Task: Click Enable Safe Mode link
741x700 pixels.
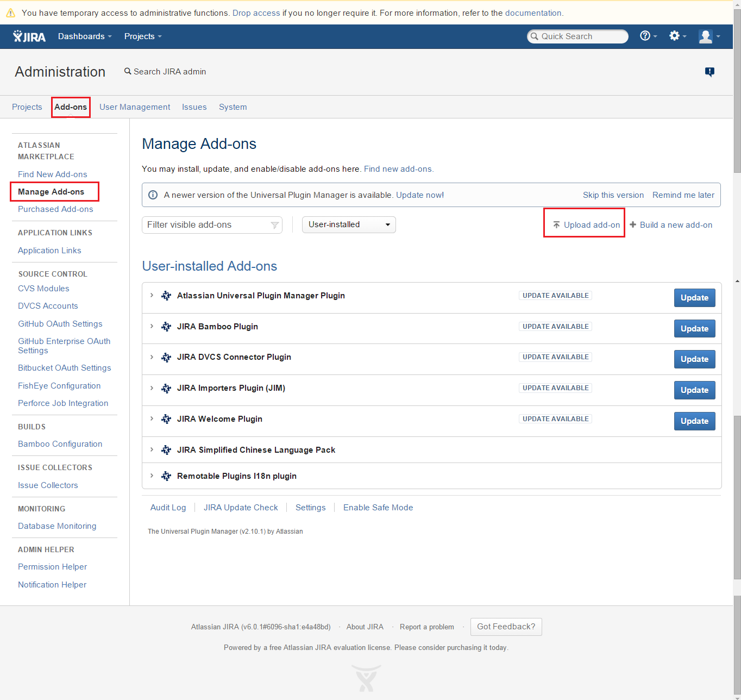Action: pos(378,508)
